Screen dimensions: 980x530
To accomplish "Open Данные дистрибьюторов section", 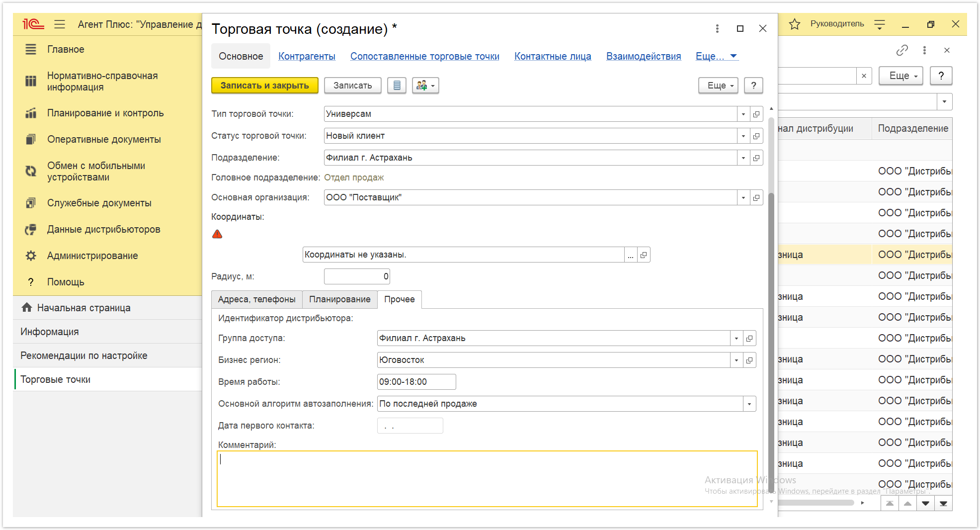I will (103, 229).
